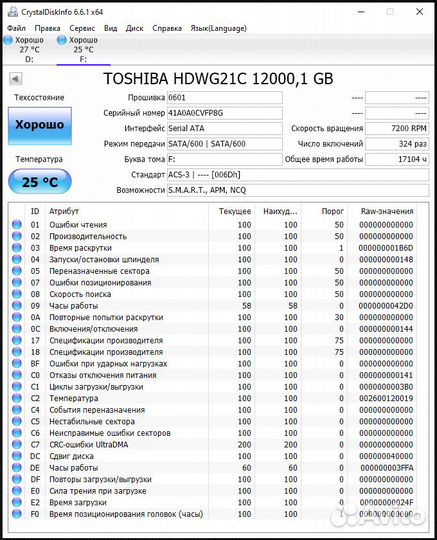Click status icon for 0A Повторные попытки раскрутки
437x540 pixels.
tap(17, 317)
